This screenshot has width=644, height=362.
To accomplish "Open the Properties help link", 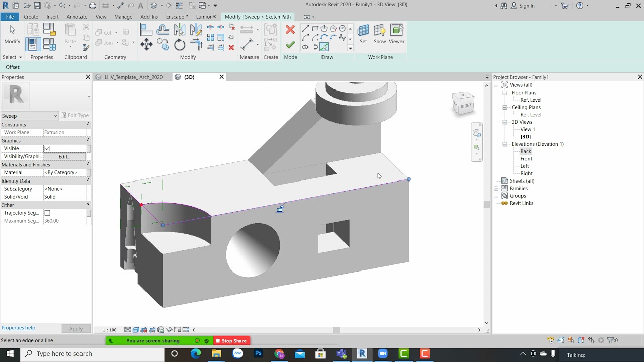I will pyautogui.click(x=18, y=328).
